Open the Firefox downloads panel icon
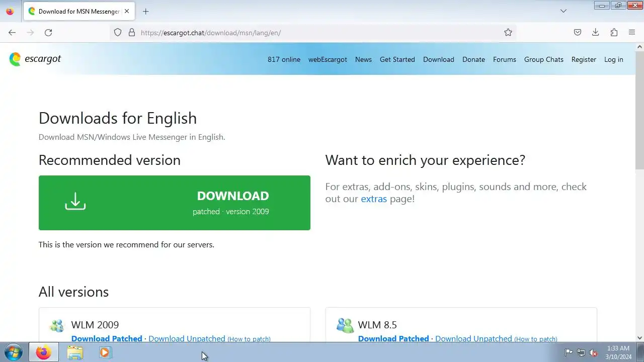The image size is (644, 362). click(596, 33)
